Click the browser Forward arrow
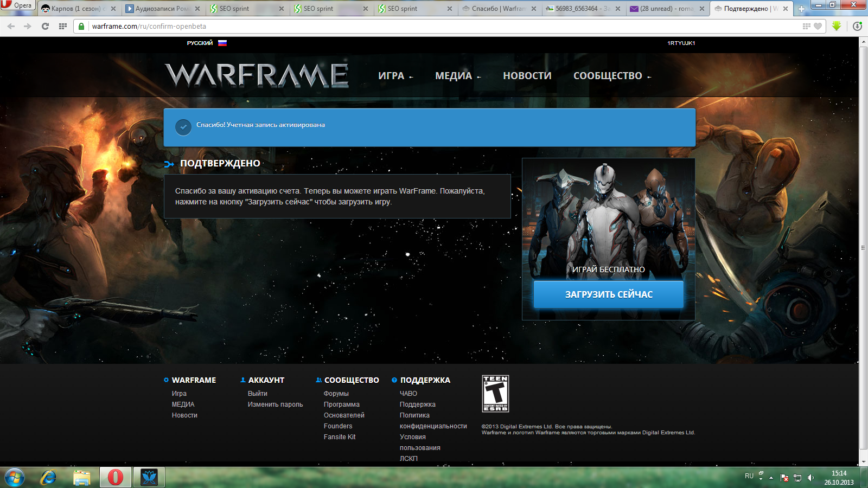The image size is (868, 488). 28,26
